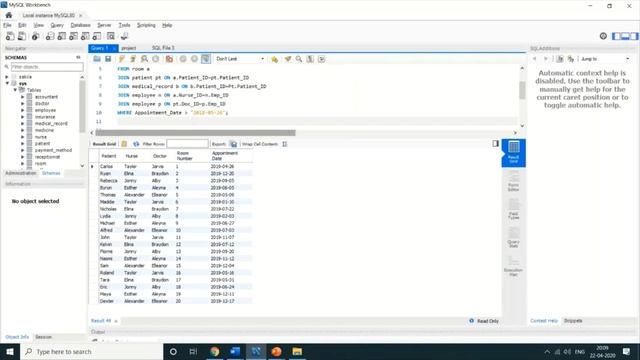640x360 pixels.
Task: Create new schema icon in main toolbar
Action: point(50,36)
